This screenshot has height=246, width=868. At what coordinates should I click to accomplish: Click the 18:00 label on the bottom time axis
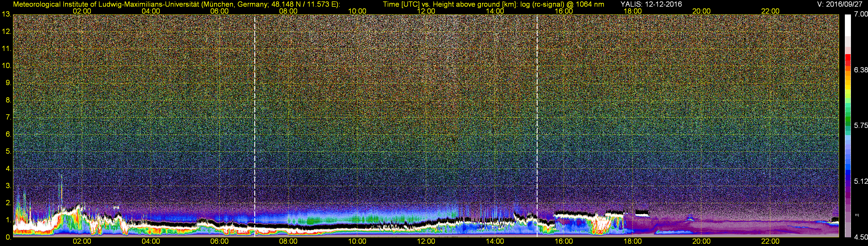coord(632,241)
